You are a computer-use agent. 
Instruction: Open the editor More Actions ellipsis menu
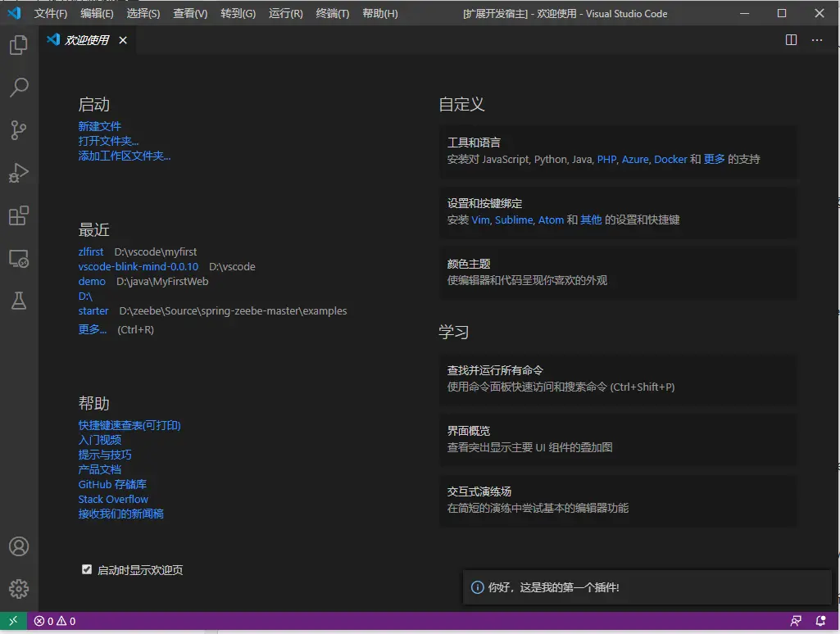[816, 40]
